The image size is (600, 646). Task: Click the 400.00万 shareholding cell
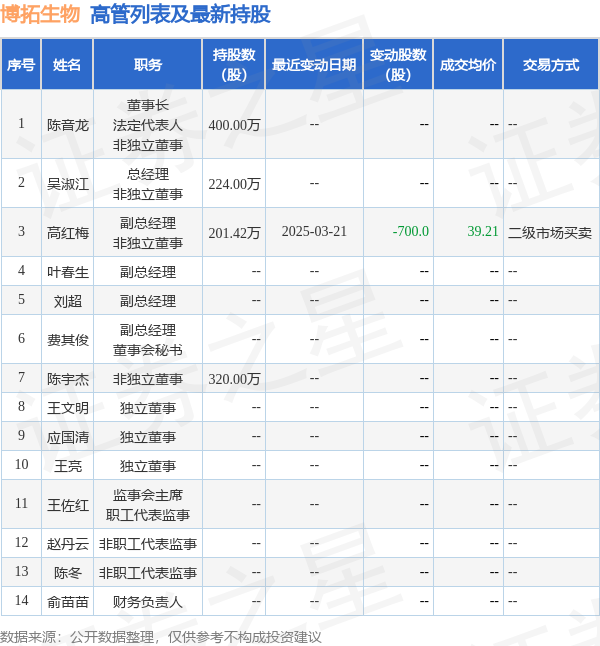pos(234,125)
